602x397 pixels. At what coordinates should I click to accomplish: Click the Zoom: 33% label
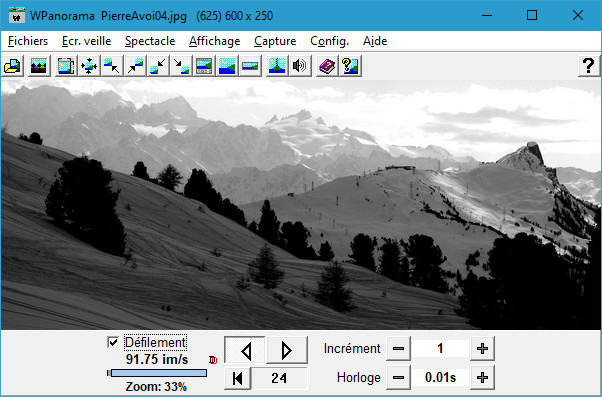[156, 386]
